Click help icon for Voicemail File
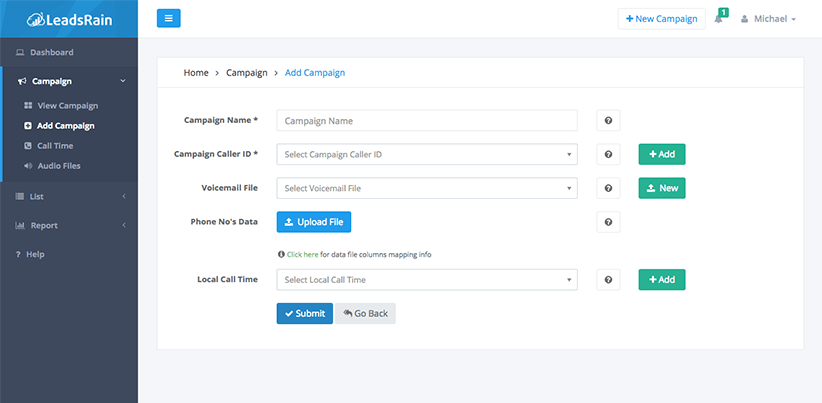 coord(608,188)
